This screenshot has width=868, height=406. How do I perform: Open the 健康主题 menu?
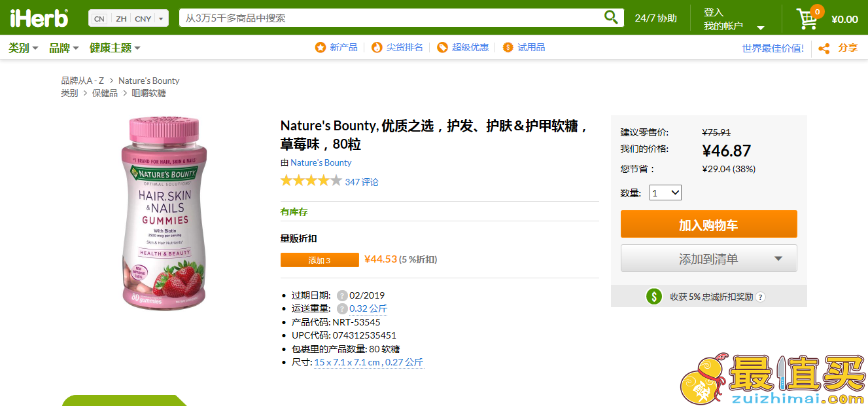[115, 48]
